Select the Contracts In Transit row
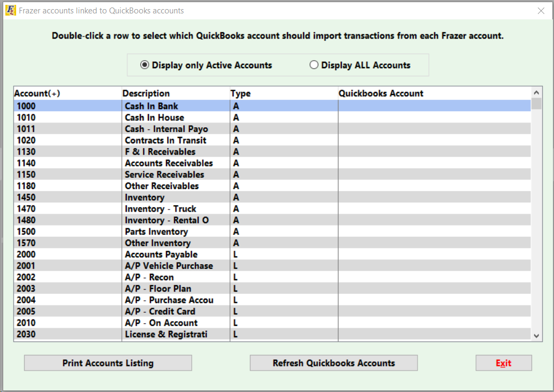Viewport: 554px width, 392px height. [272, 140]
